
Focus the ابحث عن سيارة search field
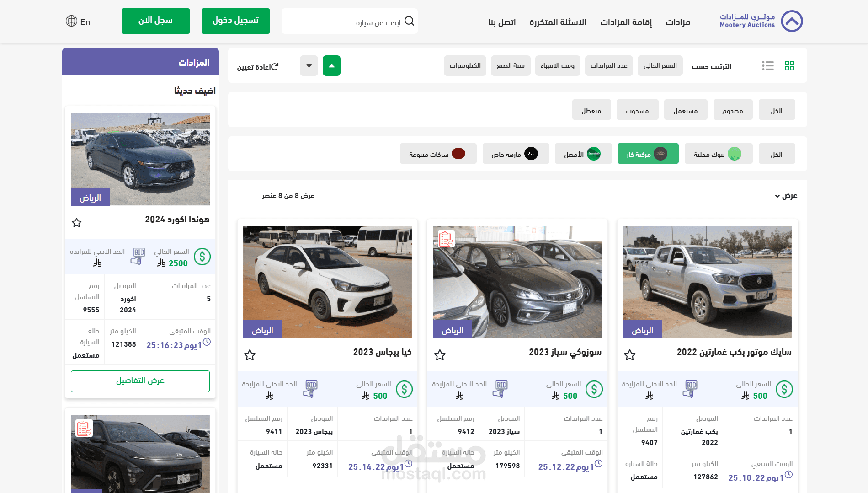pyautogui.click(x=350, y=21)
